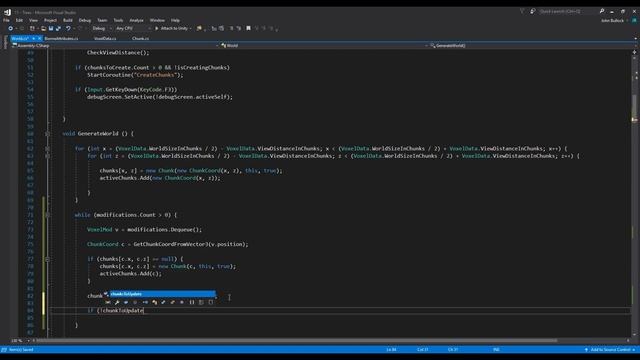Open the Team menu

pyautogui.click(x=102, y=20)
